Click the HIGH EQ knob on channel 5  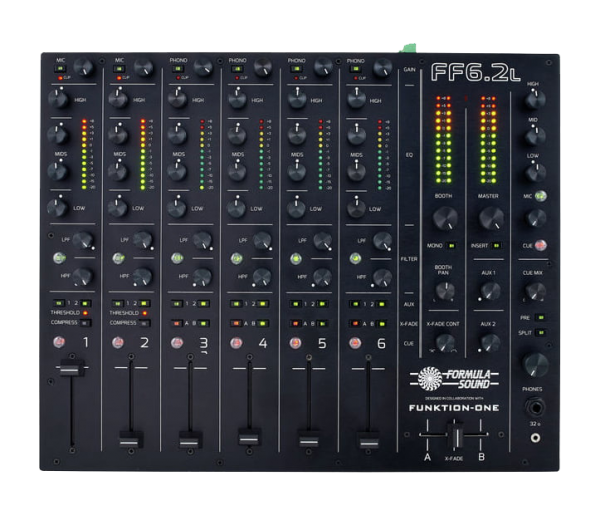[x=296, y=99]
